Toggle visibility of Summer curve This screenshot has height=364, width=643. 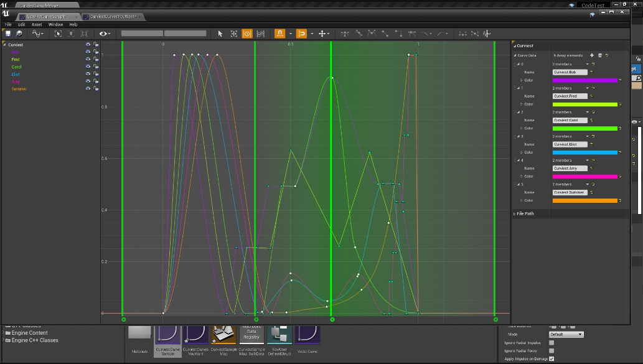pos(88,88)
